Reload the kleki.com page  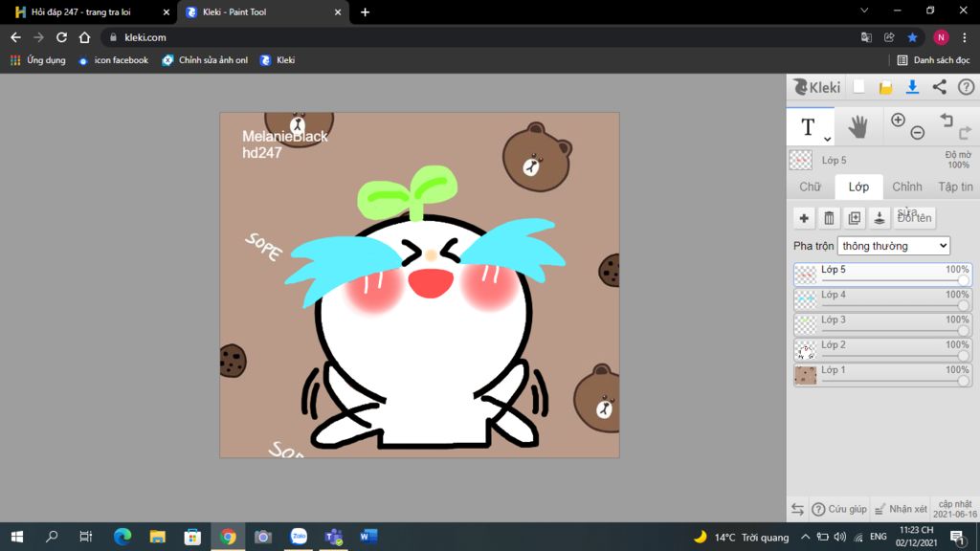tap(61, 37)
